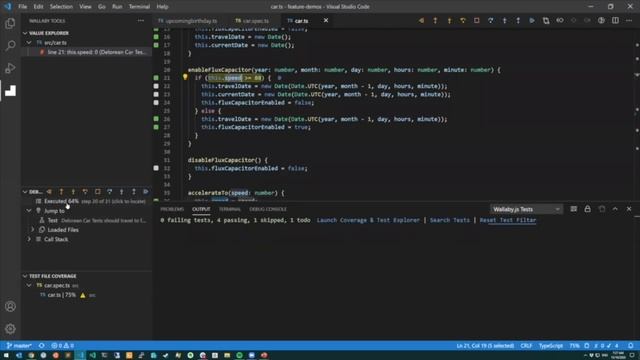Select the Wallaby tools activity bar icon
The height and width of the screenshot is (360, 640).
pyautogui.click(x=10, y=90)
